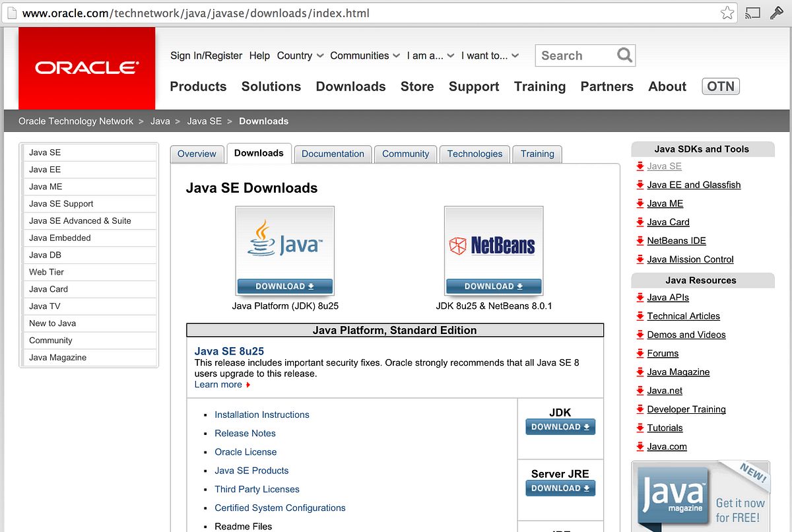Open the Java Magazine promo banner
Image resolution: width=792 pixels, height=532 pixels.
[x=701, y=496]
